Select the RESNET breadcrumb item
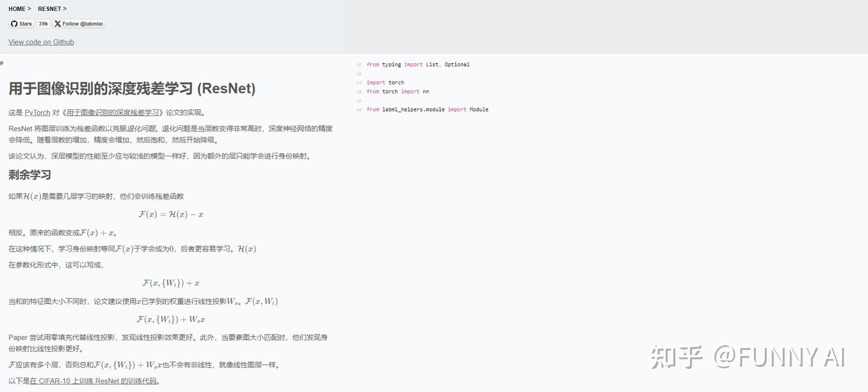Viewport: 868px width, 392px height. pyautogui.click(x=49, y=8)
